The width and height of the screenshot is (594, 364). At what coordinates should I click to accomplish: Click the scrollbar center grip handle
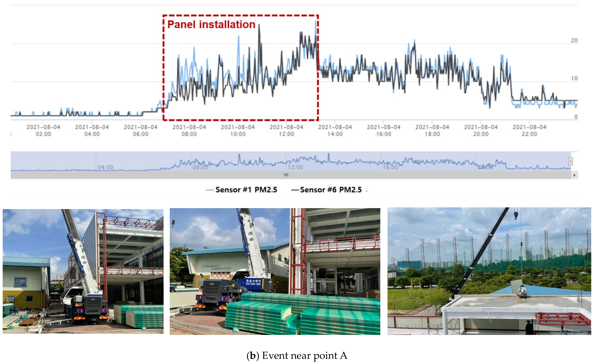point(286,175)
